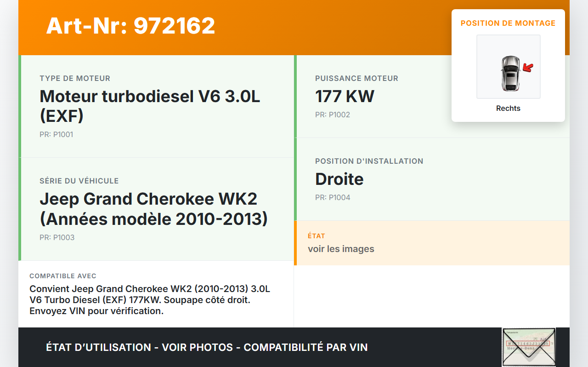Click the red arrow on car diagram
Viewport: 588px width, 367px height.
(x=528, y=68)
